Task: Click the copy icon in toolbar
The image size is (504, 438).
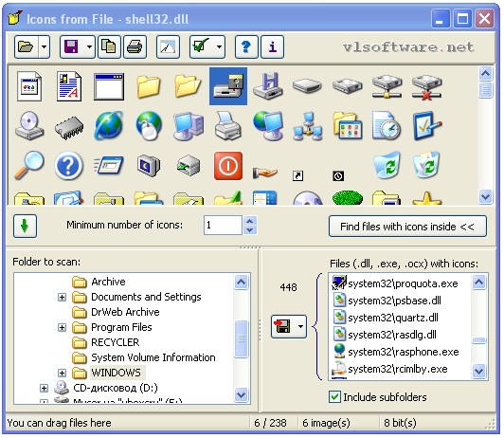Action: (109, 47)
